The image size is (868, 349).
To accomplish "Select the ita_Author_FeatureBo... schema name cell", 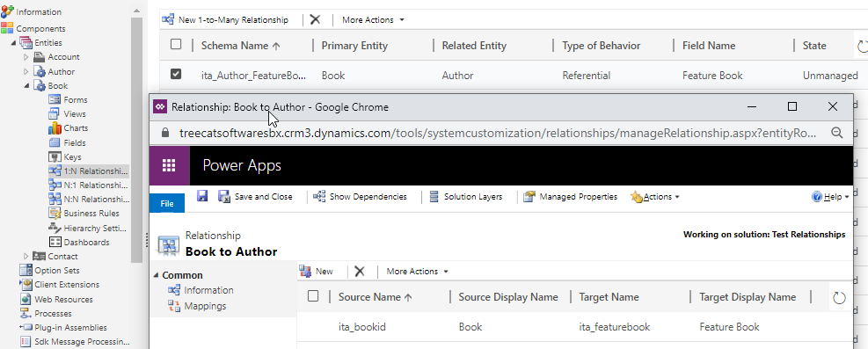I will (x=253, y=76).
